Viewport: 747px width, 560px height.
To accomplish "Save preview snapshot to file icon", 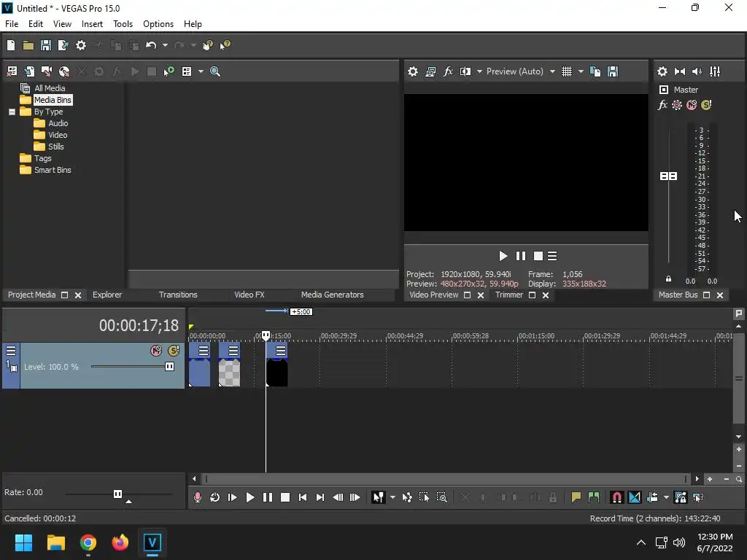I will click(613, 71).
